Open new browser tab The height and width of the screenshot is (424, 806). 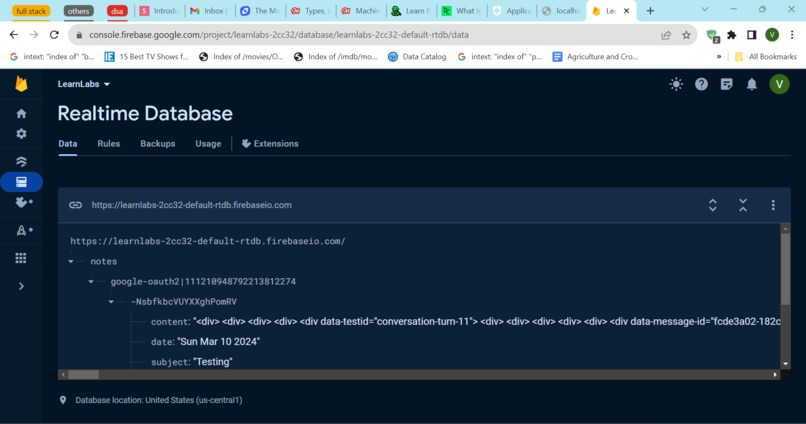650,11
